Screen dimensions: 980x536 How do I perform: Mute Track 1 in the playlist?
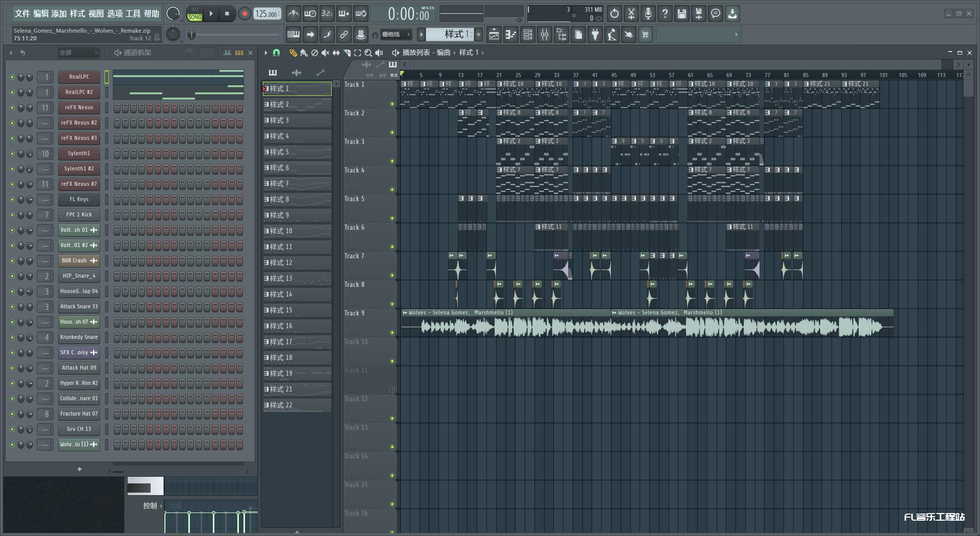tap(392, 104)
